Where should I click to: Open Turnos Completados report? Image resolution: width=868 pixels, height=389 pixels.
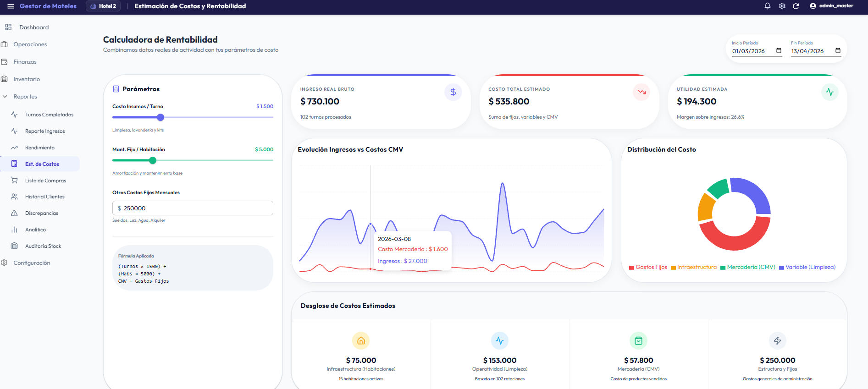49,115
